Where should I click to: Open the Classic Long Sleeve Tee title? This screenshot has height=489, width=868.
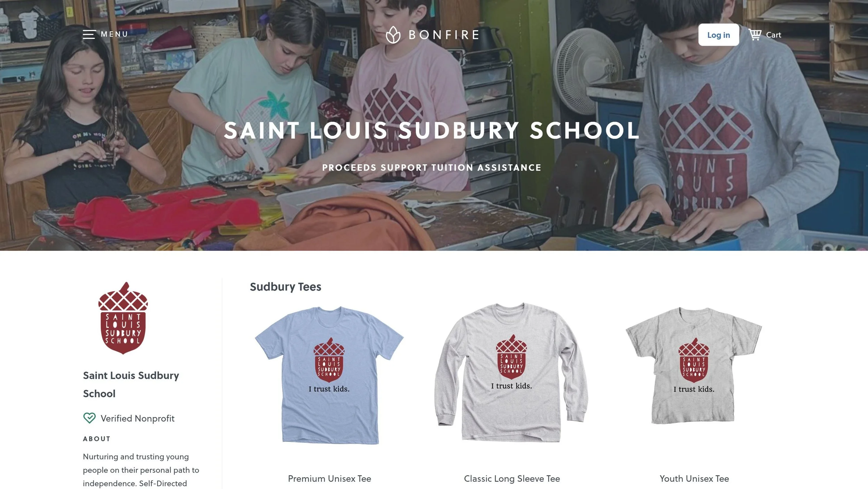click(512, 479)
